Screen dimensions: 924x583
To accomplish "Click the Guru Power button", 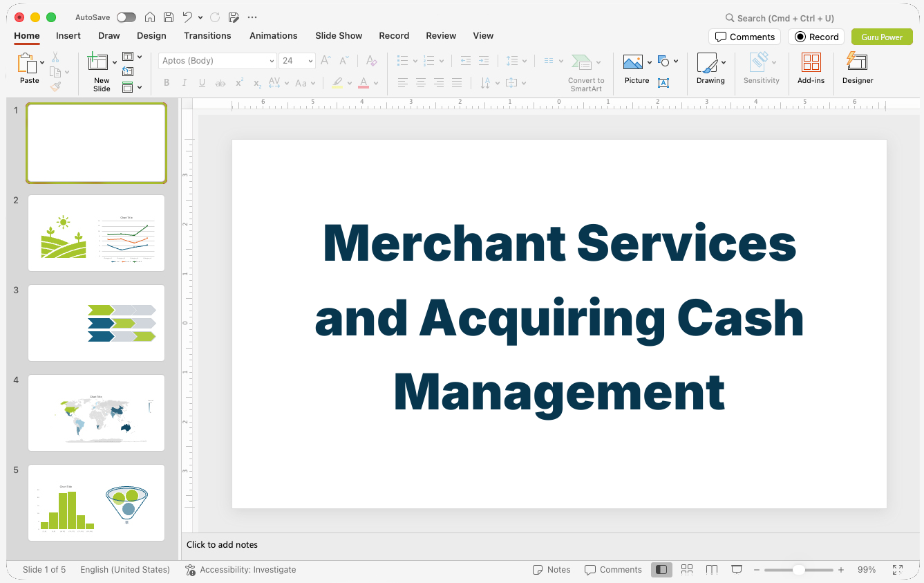I will coord(882,37).
